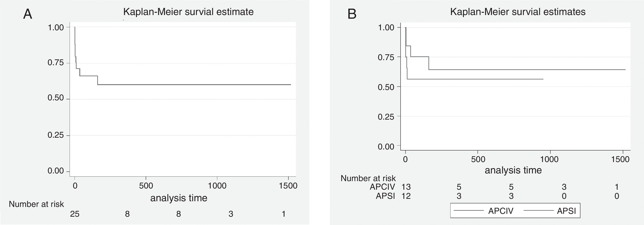The width and height of the screenshot is (644, 225).
Task: Click the panel A letter label
Action: point(28,14)
